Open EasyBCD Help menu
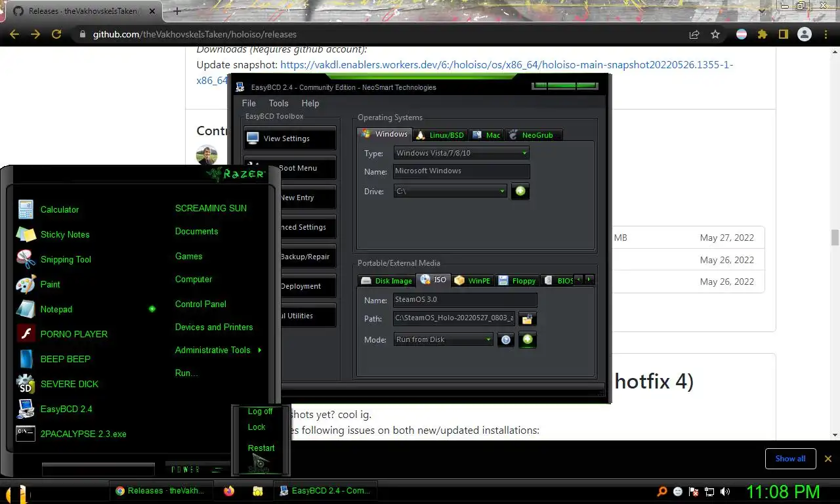Screen dimensions: 840x504 (310, 103)
